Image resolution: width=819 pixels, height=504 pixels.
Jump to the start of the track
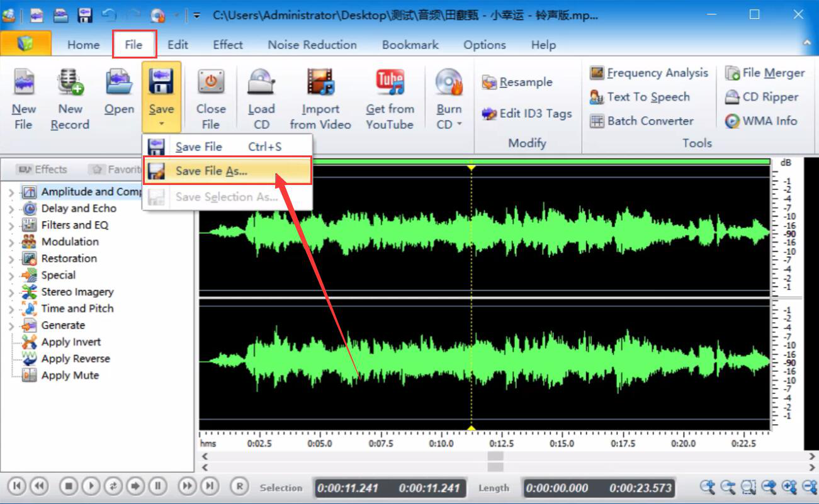(17, 486)
